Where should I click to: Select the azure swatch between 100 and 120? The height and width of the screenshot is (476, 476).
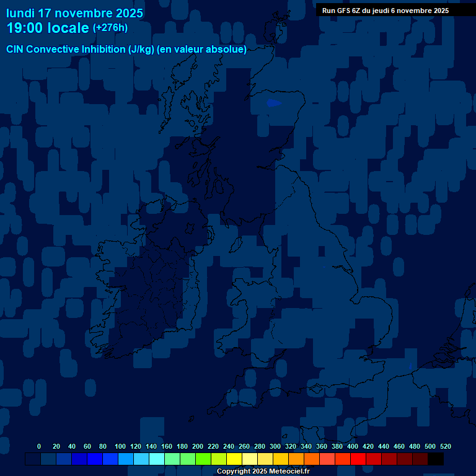(x=126, y=459)
